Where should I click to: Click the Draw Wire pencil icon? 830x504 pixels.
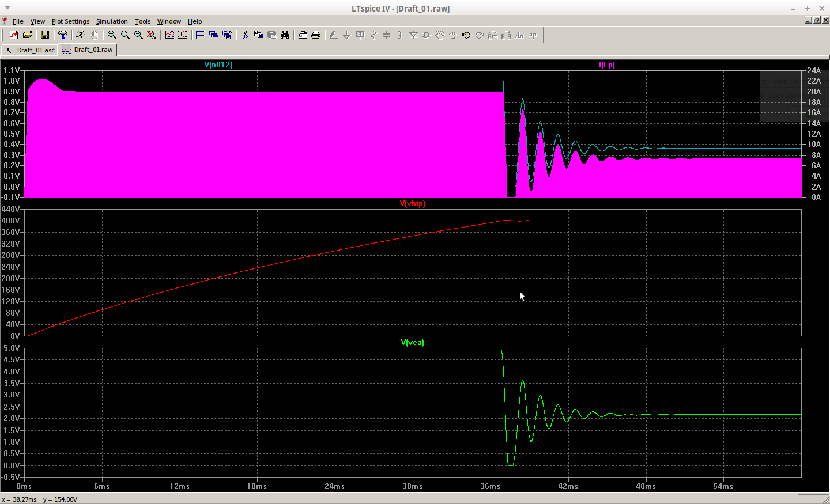[334, 35]
